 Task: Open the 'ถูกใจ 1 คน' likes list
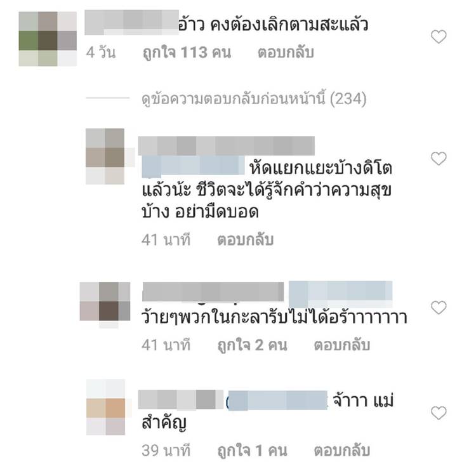click(x=252, y=450)
